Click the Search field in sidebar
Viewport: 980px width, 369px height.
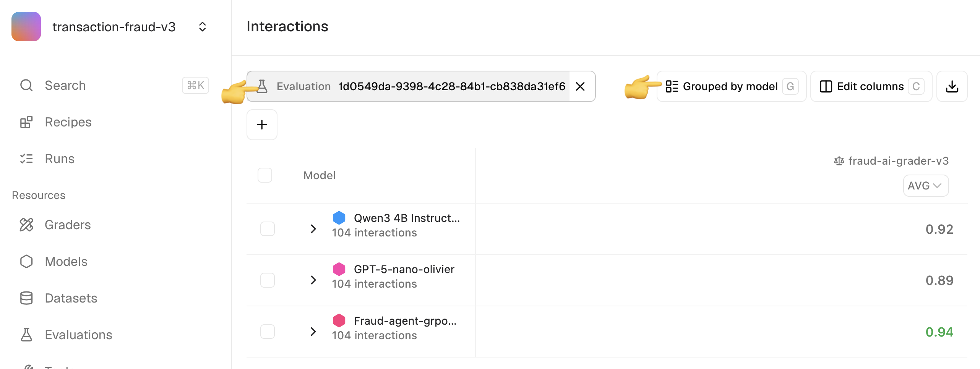(x=65, y=85)
